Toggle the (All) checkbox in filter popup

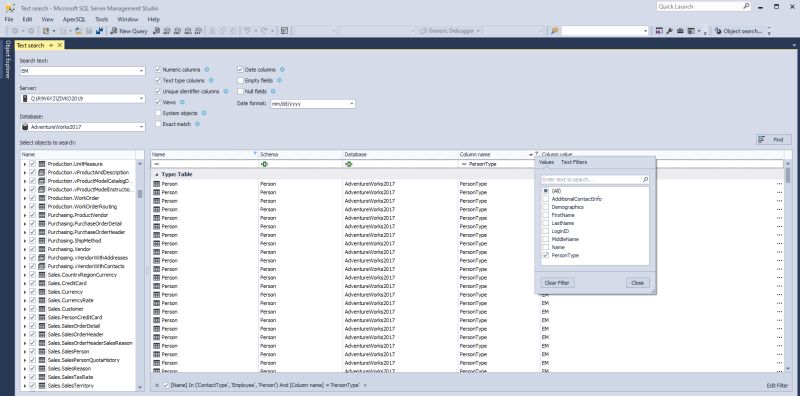click(x=545, y=190)
